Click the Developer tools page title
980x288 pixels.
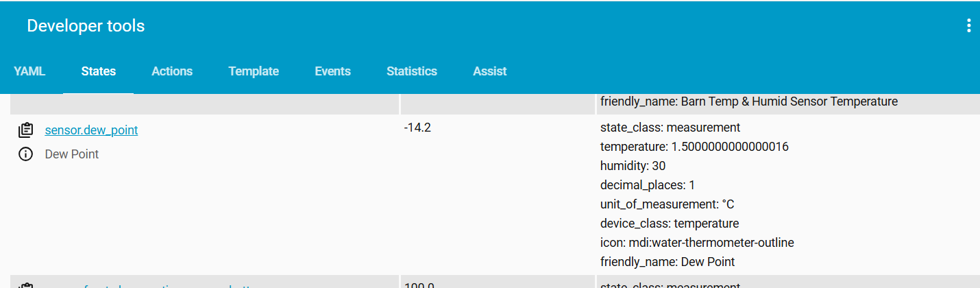point(86,26)
